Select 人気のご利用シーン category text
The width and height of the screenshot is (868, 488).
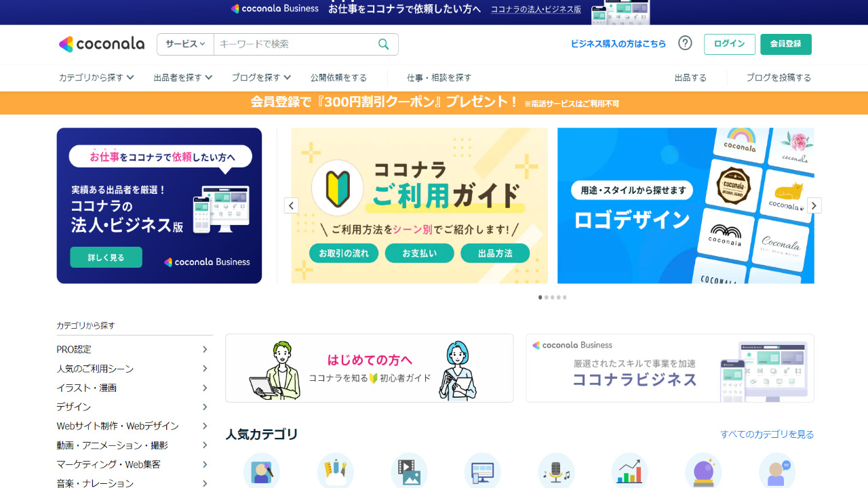[x=95, y=369]
